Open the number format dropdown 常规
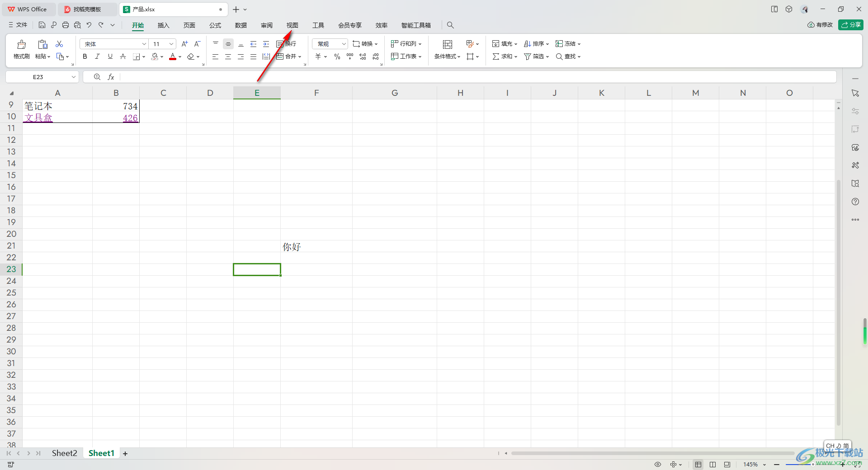Viewport: 868px width, 470px height. pyautogui.click(x=344, y=44)
